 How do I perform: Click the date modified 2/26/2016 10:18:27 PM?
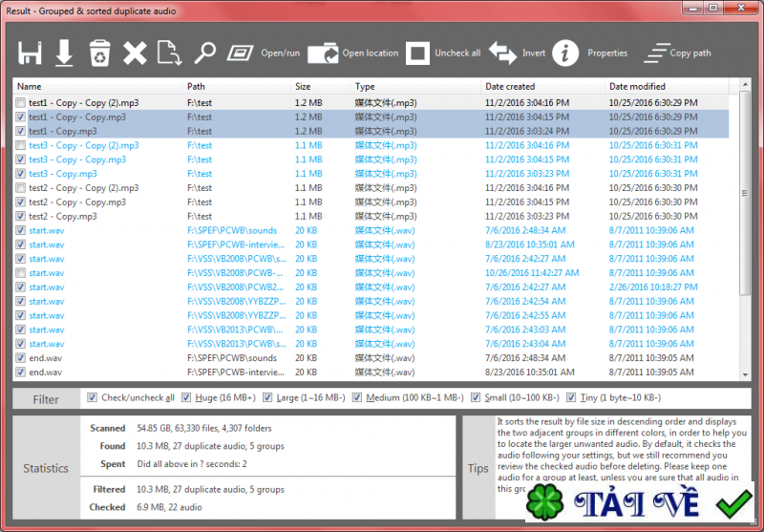pyautogui.click(x=653, y=287)
